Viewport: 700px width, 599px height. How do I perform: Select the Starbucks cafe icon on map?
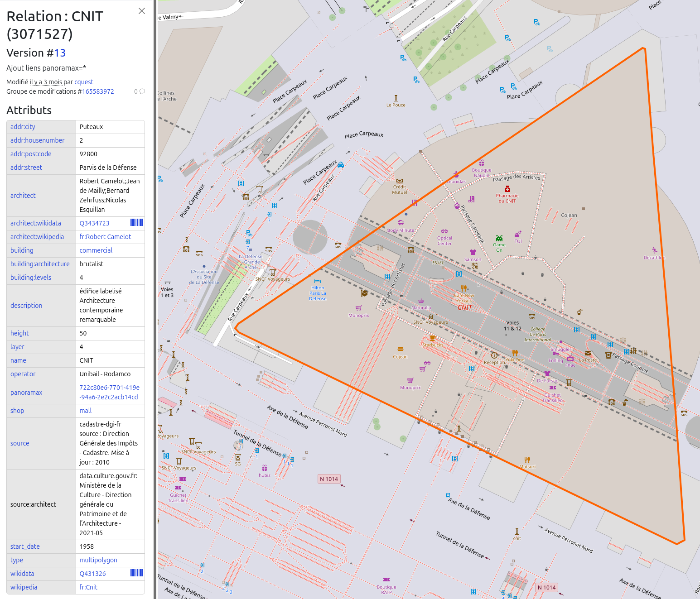tap(433, 338)
